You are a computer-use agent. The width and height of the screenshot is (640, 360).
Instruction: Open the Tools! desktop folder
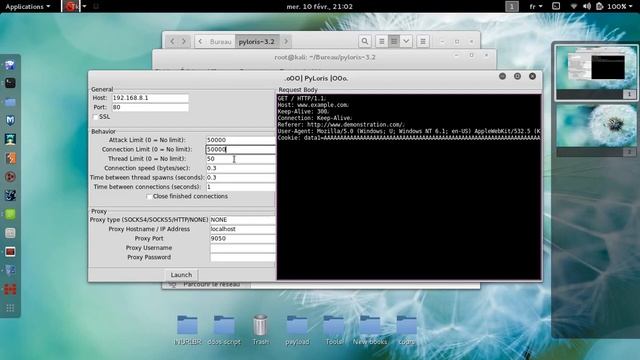(334, 330)
